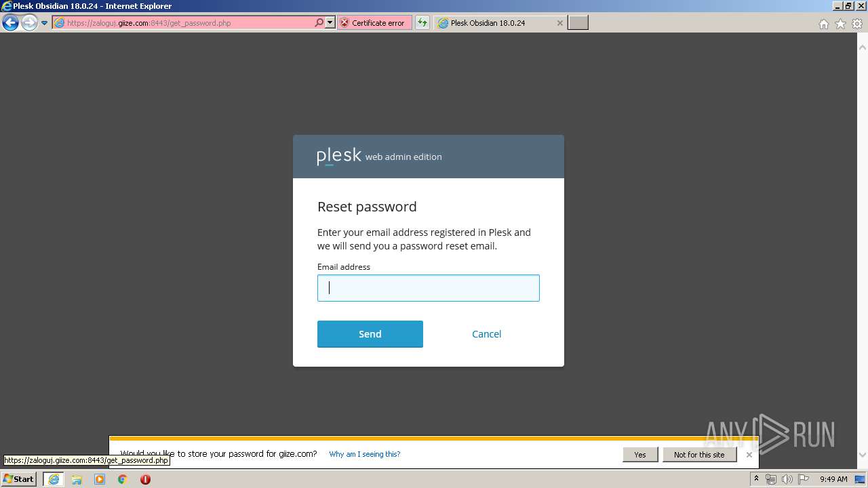This screenshot has width=868, height=488.
Task: Click the Action Center flag icon
Action: coord(804,479)
